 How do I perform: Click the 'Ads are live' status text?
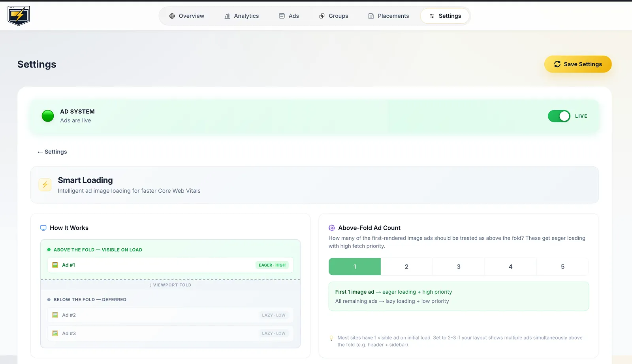point(75,120)
